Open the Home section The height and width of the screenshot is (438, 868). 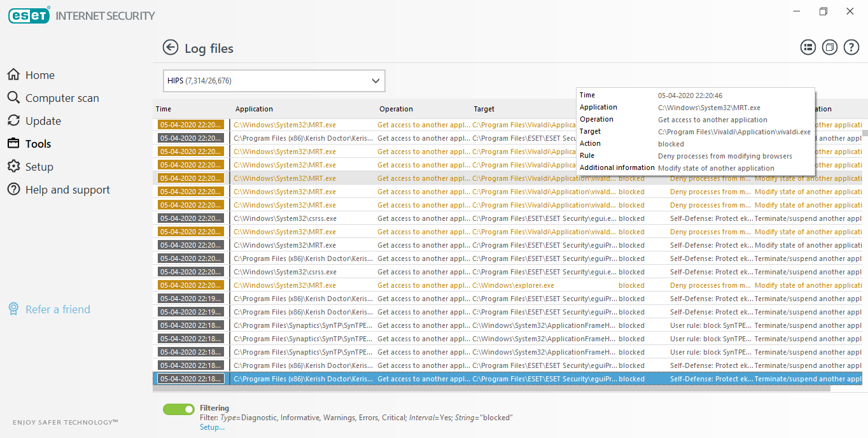(39, 75)
